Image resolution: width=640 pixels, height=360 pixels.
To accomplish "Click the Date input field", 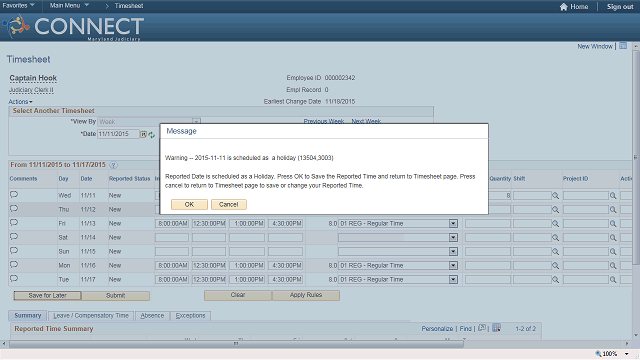I will click(118, 134).
